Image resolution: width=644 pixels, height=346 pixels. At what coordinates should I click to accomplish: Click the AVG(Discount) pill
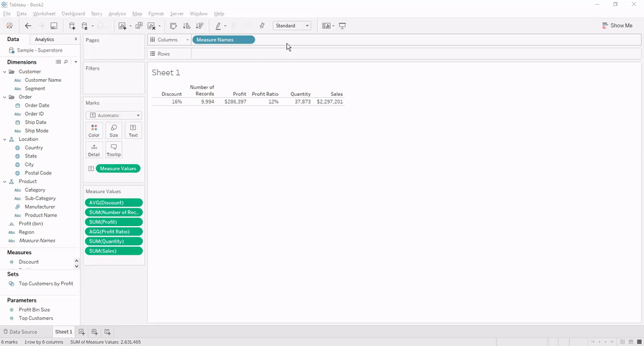pos(114,203)
